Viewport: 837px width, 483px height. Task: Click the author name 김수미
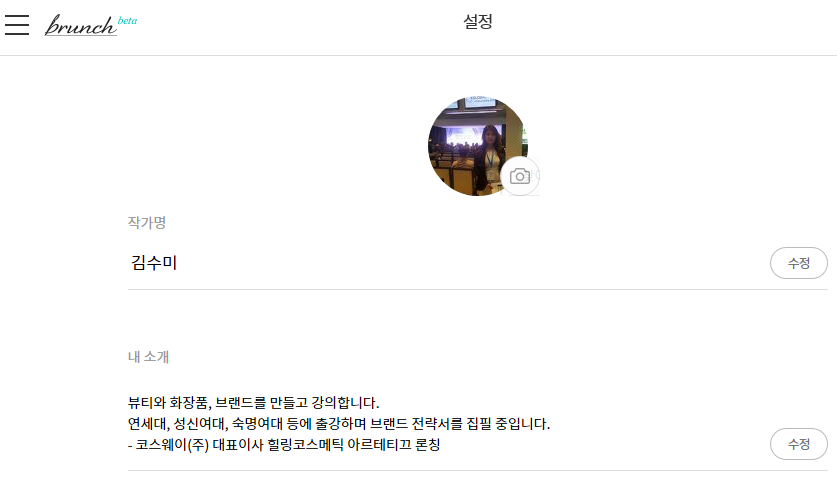pos(154,263)
